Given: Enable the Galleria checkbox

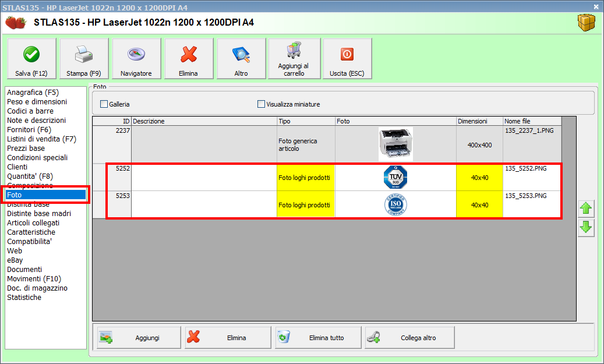Looking at the screenshot, I should coord(104,104).
